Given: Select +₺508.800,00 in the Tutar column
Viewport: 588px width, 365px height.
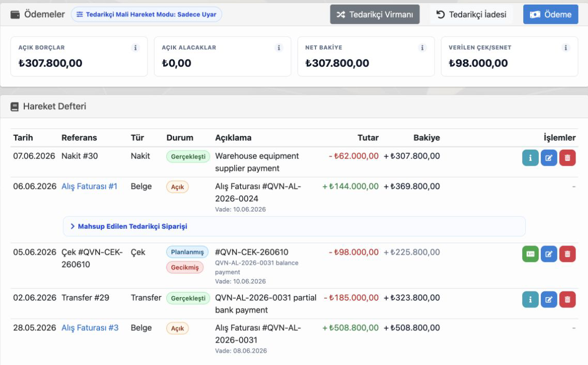Looking at the screenshot, I should pyautogui.click(x=351, y=328).
